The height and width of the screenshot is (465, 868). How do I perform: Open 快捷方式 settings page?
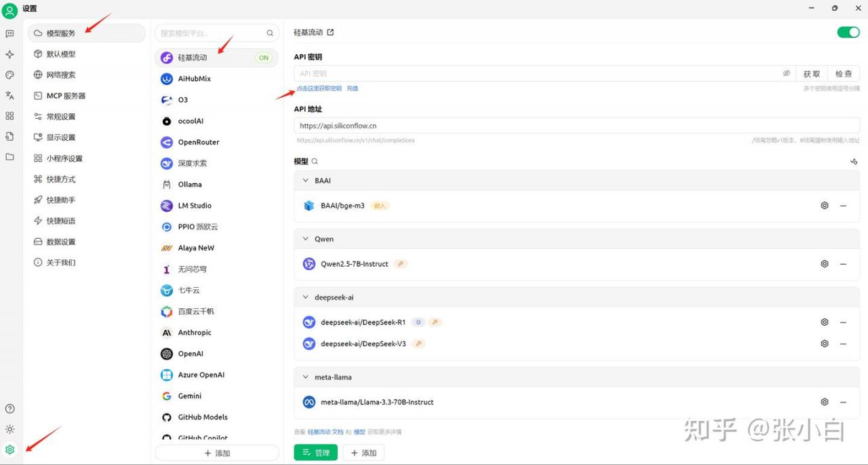coord(86,179)
